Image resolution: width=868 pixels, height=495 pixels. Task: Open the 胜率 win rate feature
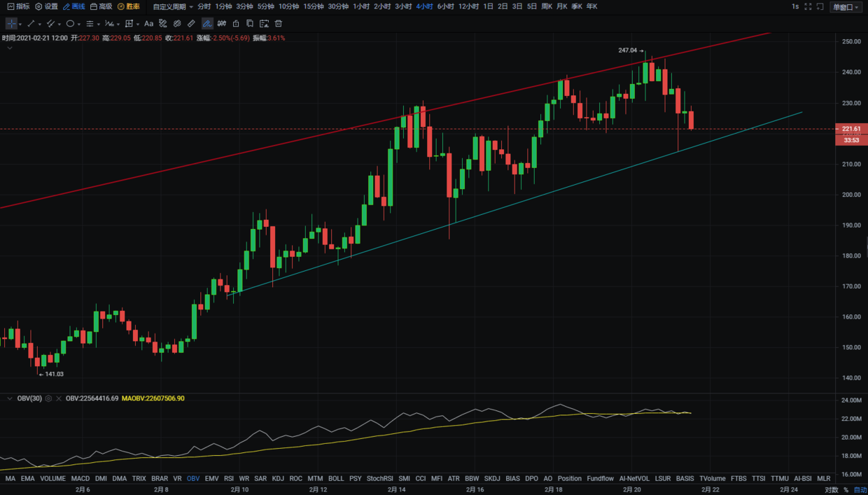point(129,6)
